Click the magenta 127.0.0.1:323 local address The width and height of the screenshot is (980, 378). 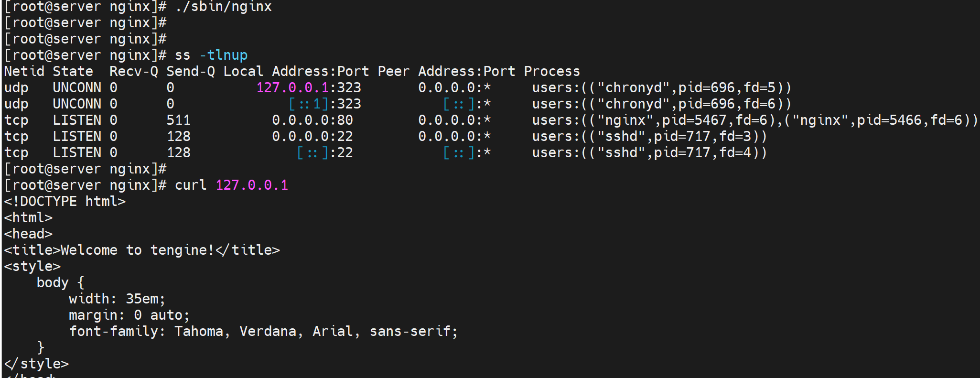[308, 88]
